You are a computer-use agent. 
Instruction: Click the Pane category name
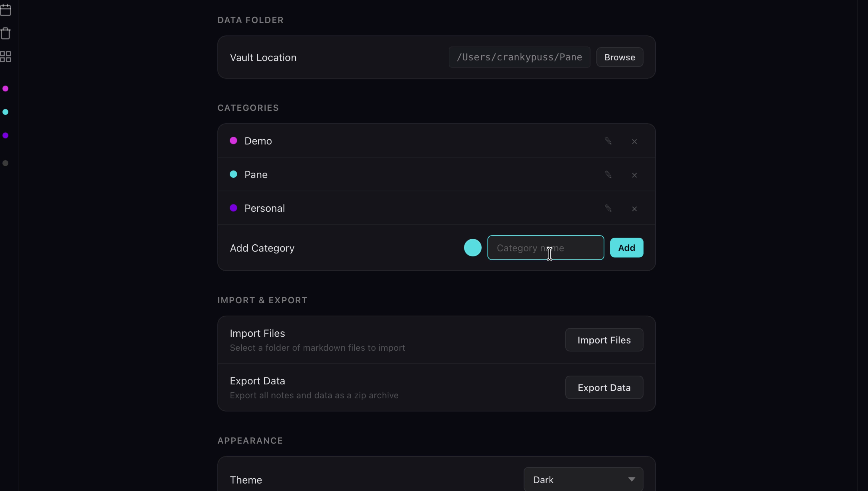pos(256,175)
